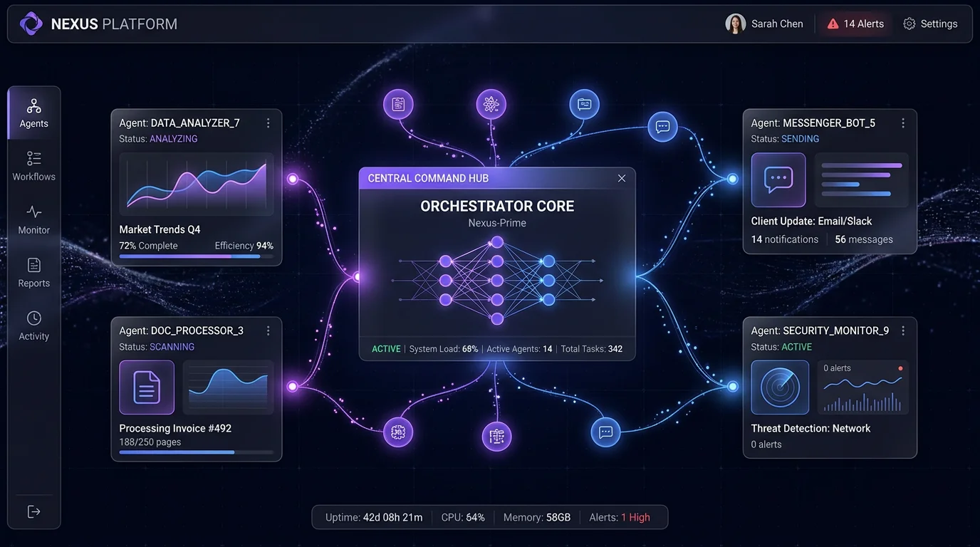Select the atom node icon above Orchestrator Core

[491, 103]
